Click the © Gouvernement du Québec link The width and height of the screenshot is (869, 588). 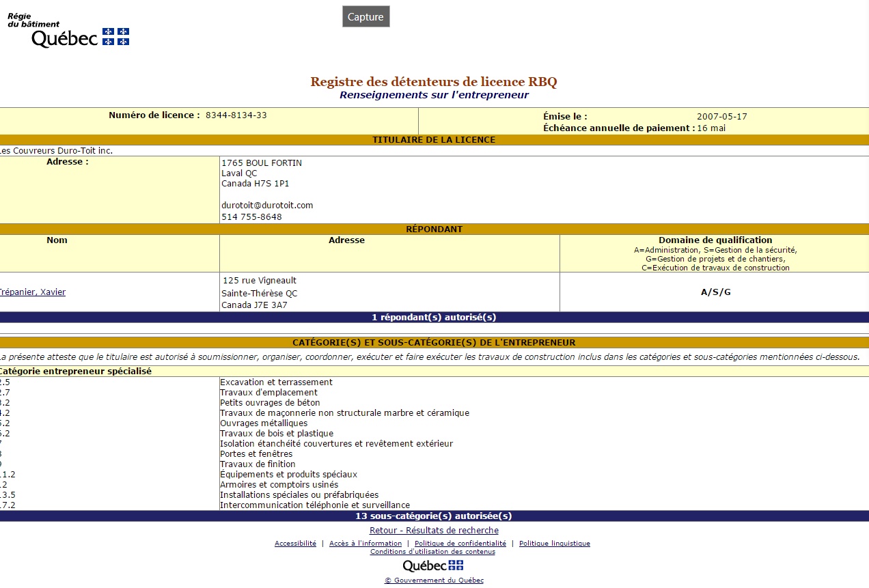434,580
